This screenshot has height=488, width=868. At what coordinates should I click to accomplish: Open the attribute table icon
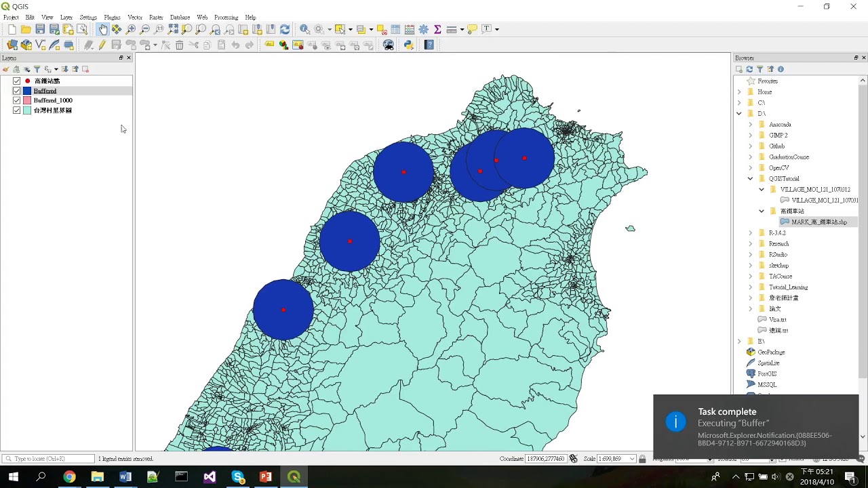(x=395, y=29)
